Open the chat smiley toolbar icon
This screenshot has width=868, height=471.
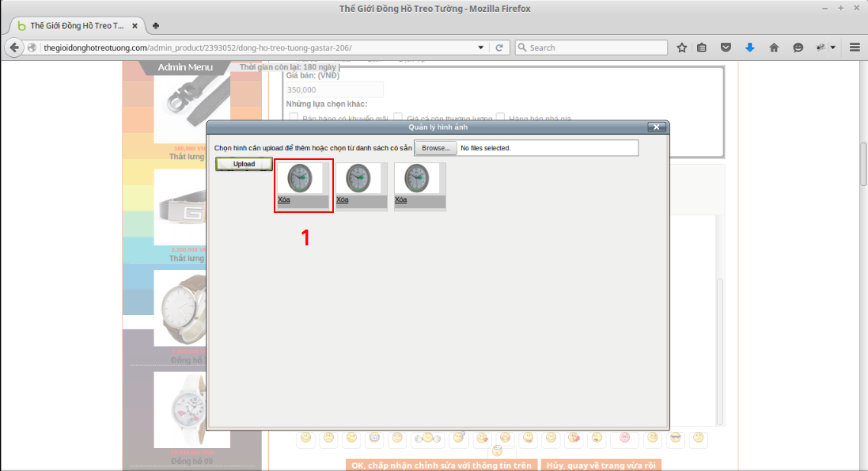798,47
